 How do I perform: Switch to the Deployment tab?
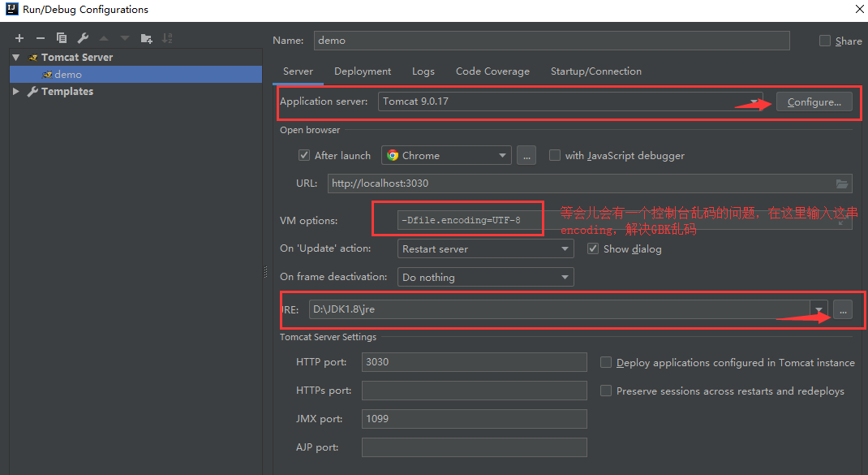click(362, 71)
